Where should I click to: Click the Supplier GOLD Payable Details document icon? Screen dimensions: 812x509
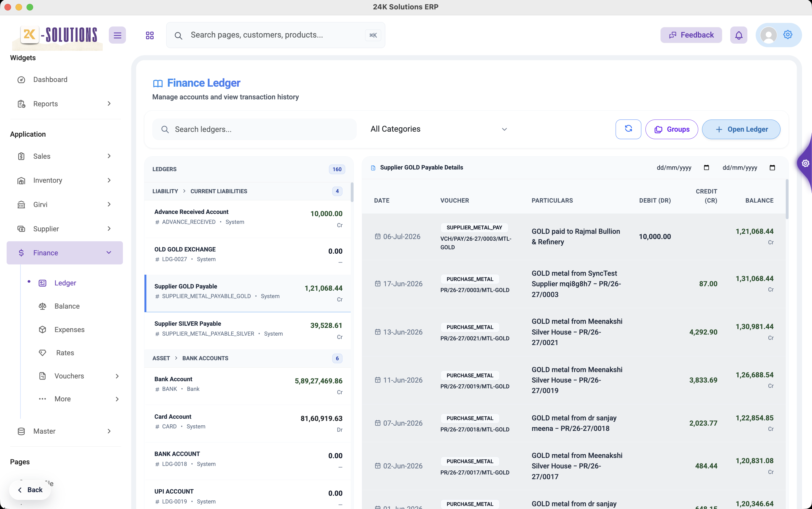373,168
